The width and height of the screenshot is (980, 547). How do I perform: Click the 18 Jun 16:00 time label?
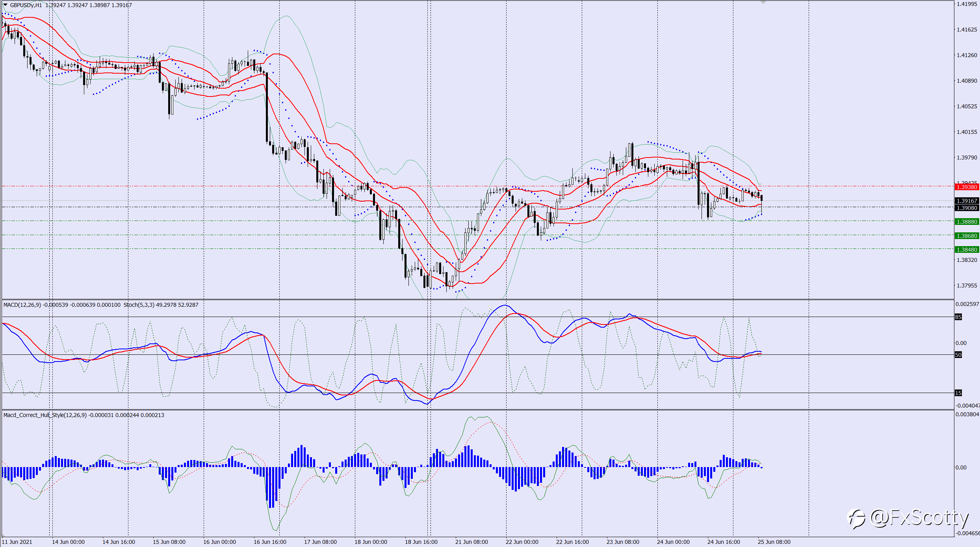pyautogui.click(x=421, y=542)
